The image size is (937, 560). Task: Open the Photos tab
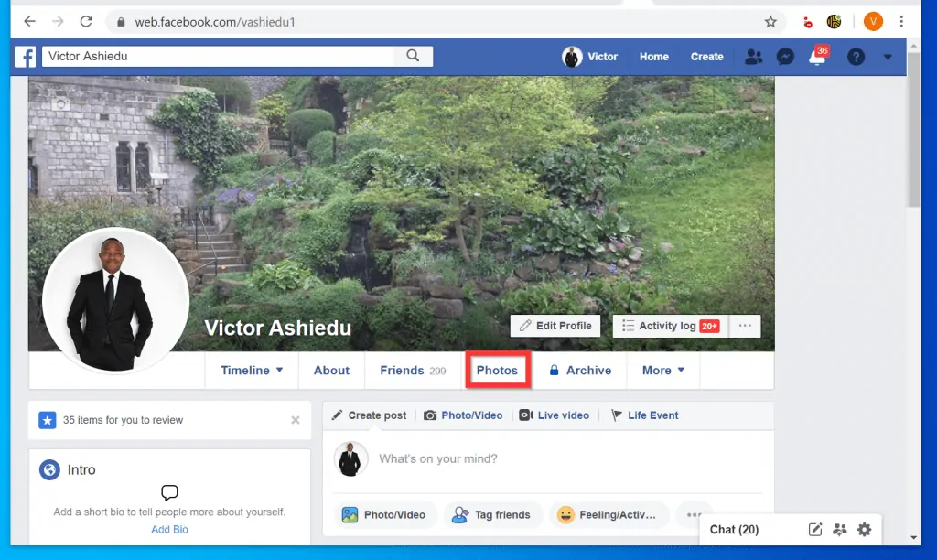click(497, 371)
